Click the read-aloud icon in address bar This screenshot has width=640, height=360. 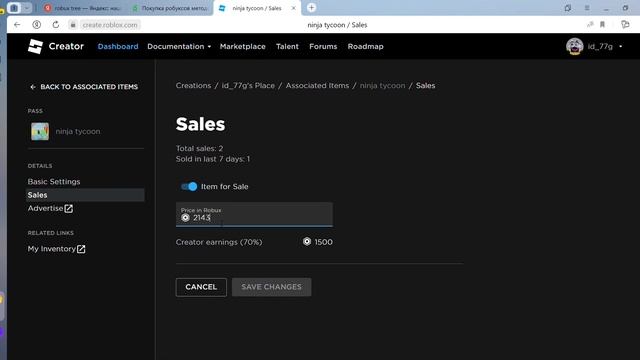click(590, 25)
